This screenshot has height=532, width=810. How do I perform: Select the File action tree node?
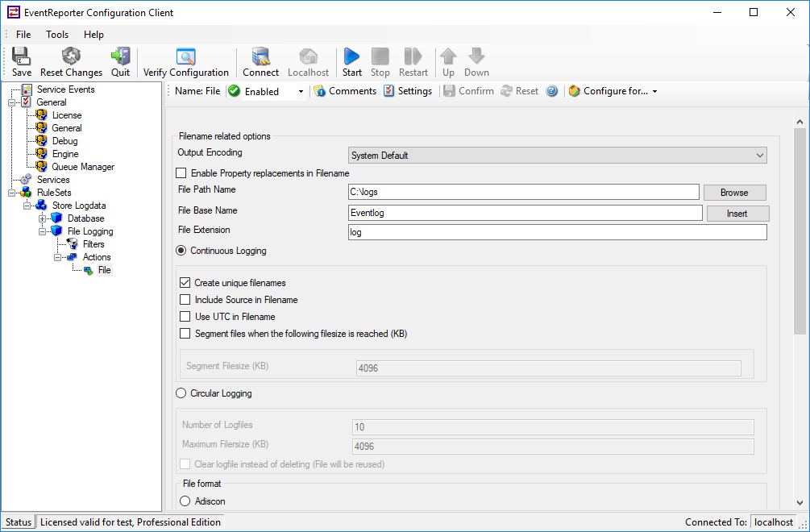point(104,270)
